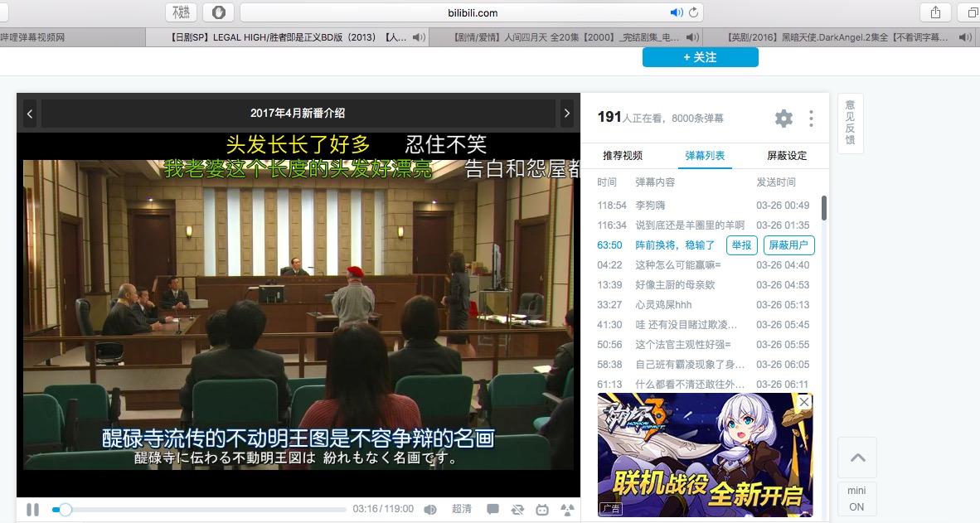Click the bilibili.com address bar

(x=473, y=12)
